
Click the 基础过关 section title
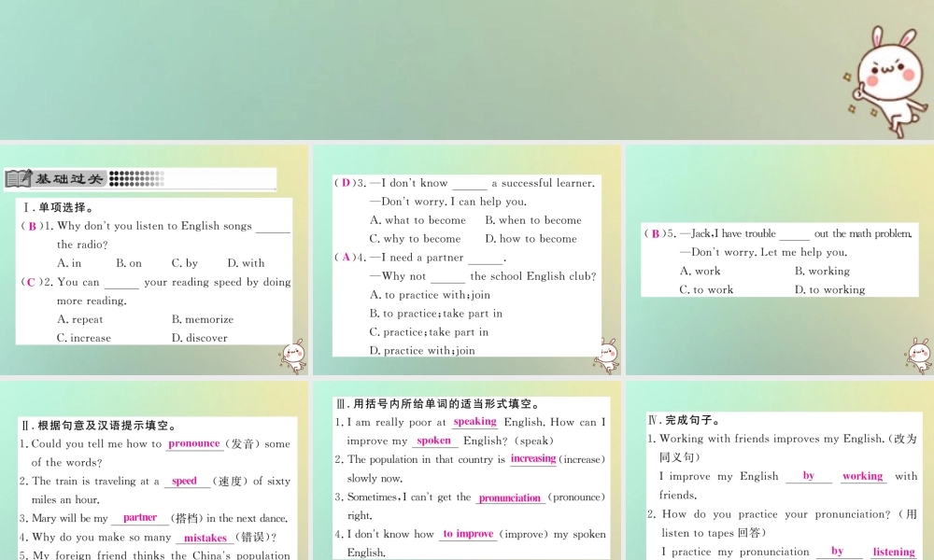click(69, 178)
